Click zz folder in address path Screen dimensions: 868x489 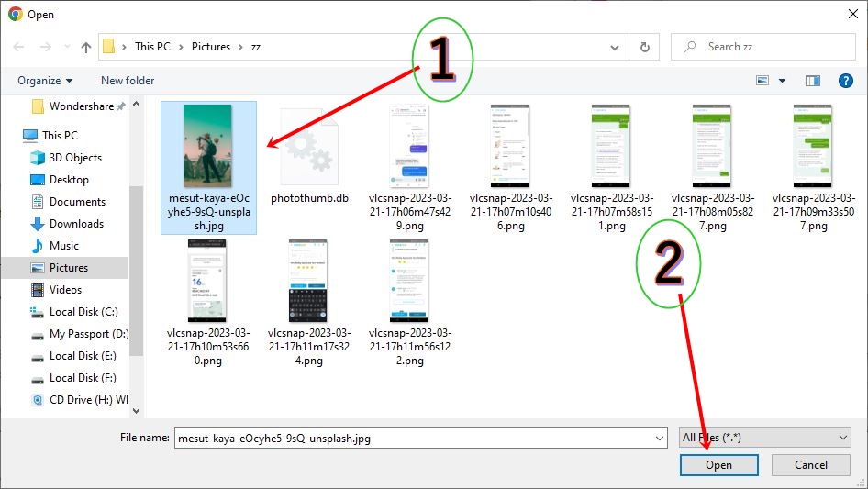click(x=256, y=47)
